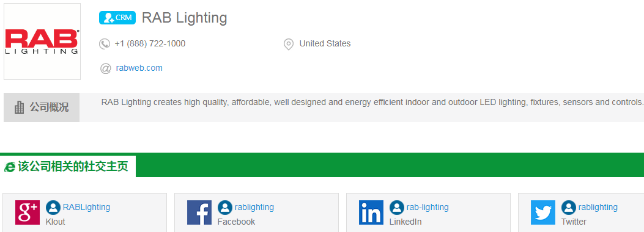Image resolution: width=644 pixels, height=232 pixels.
Task: Open the rab-lighting LinkedIn profile link
Action: pos(427,207)
